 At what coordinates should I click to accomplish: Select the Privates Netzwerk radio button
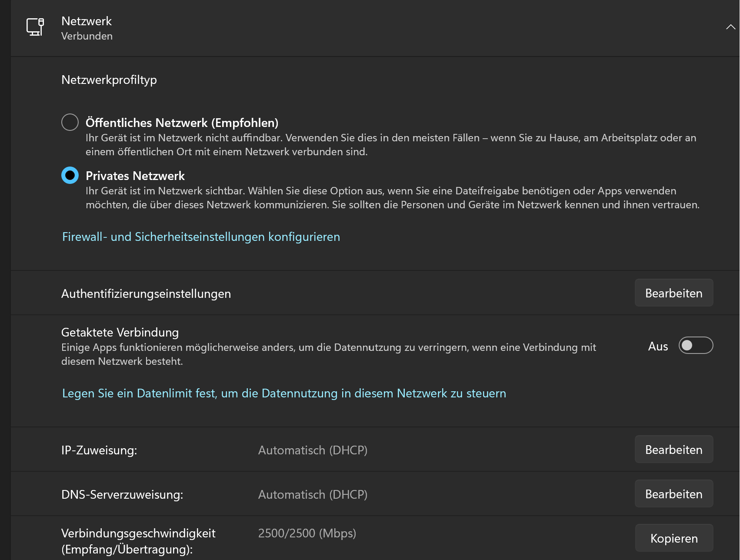[x=70, y=175]
